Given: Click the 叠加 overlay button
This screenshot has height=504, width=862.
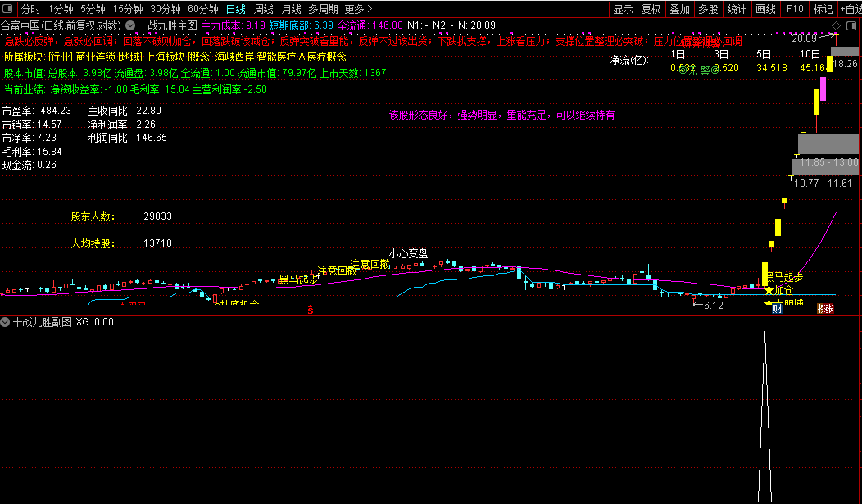Looking at the screenshot, I should pos(679,9).
